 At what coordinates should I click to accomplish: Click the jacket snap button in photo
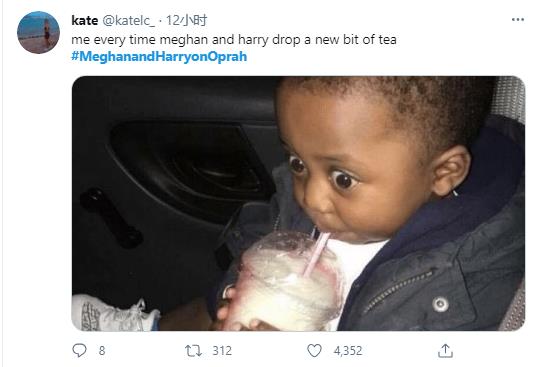(x=440, y=304)
